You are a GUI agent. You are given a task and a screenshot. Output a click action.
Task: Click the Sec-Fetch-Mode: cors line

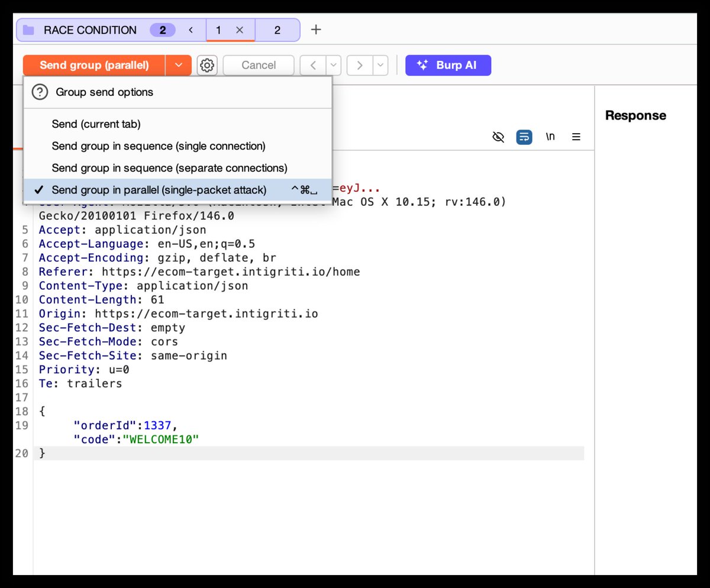pos(108,341)
